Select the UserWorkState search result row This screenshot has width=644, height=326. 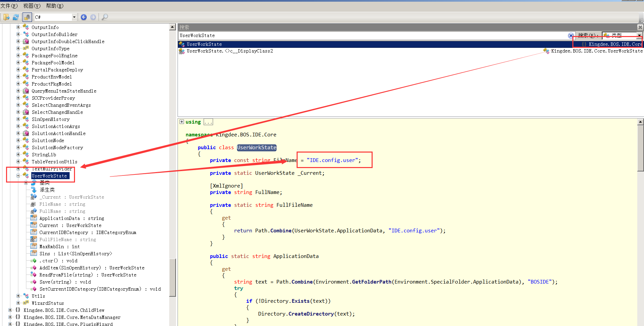coord(410,44)
